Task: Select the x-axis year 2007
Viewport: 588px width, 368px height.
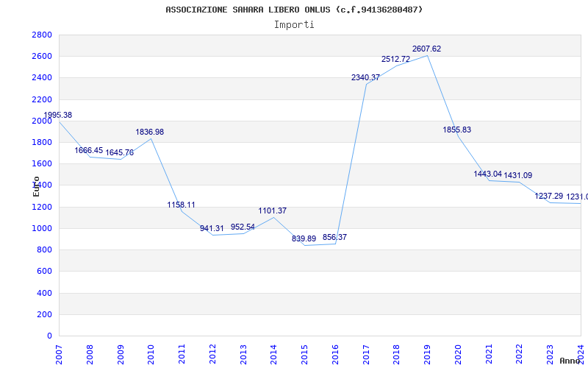Action: click(60, 355)
